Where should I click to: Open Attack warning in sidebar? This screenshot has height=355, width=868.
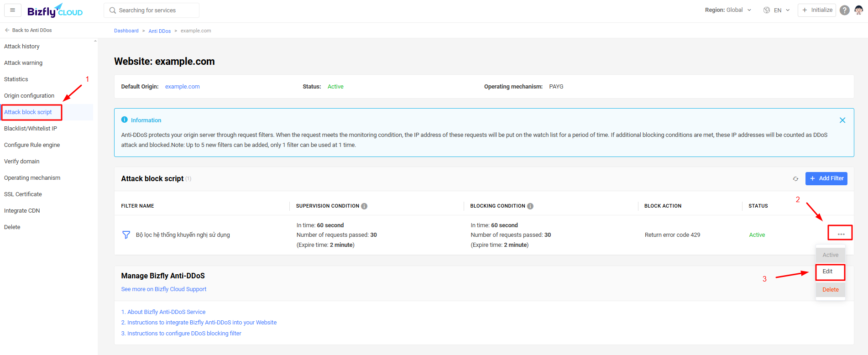[x=23, y=63]
